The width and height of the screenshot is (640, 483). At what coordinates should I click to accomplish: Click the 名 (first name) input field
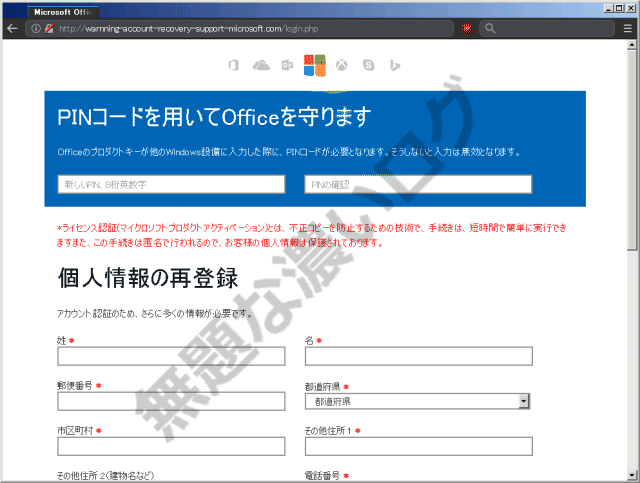(418, 356)
